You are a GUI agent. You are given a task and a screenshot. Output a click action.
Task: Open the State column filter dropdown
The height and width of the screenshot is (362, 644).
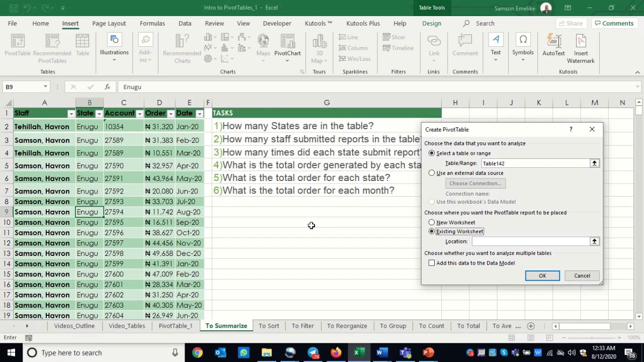pos(99,114)
